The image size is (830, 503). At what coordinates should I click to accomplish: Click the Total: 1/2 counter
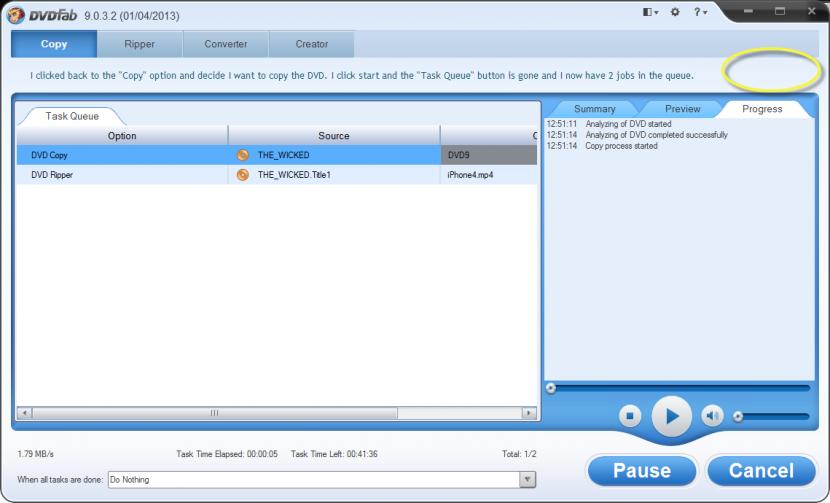coord(519,454)
